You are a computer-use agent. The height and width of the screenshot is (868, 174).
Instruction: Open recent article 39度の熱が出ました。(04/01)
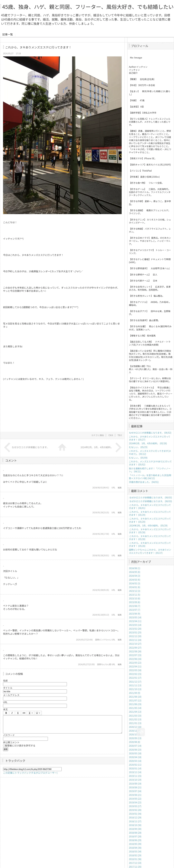(144, 482)
